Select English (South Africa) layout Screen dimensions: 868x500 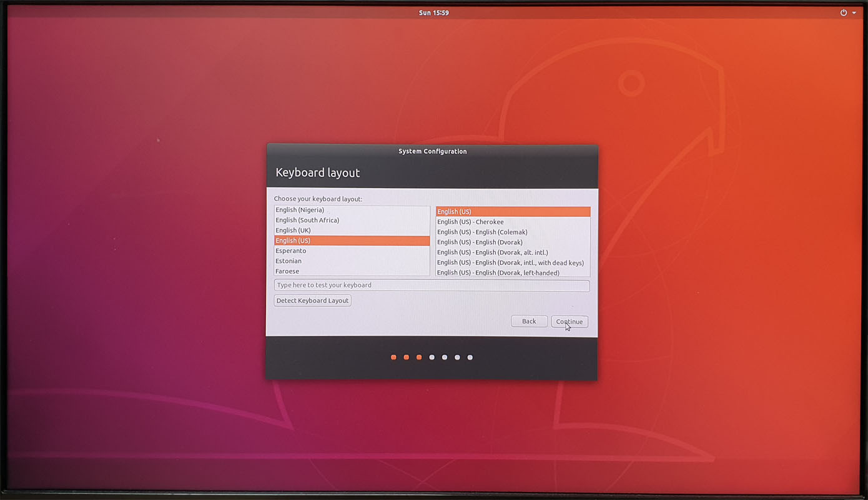pyautogui.click(x=352, y=220)
